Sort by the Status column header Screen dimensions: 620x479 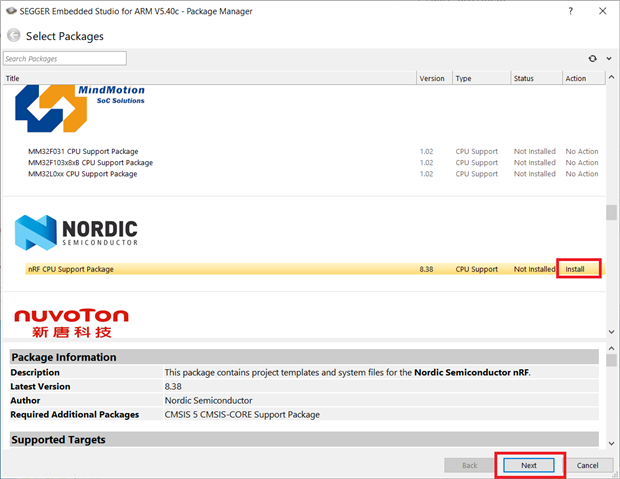click(536, 78)
